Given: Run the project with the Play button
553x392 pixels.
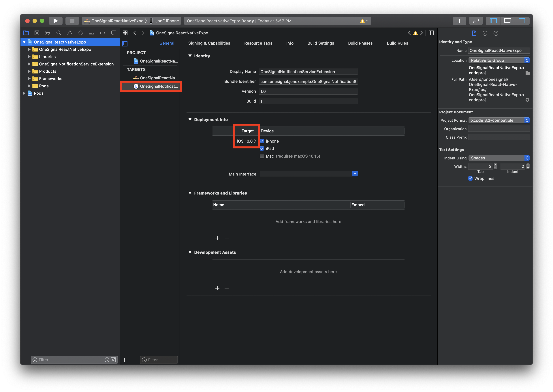Looking at the screenshot, I should (56, 21).
